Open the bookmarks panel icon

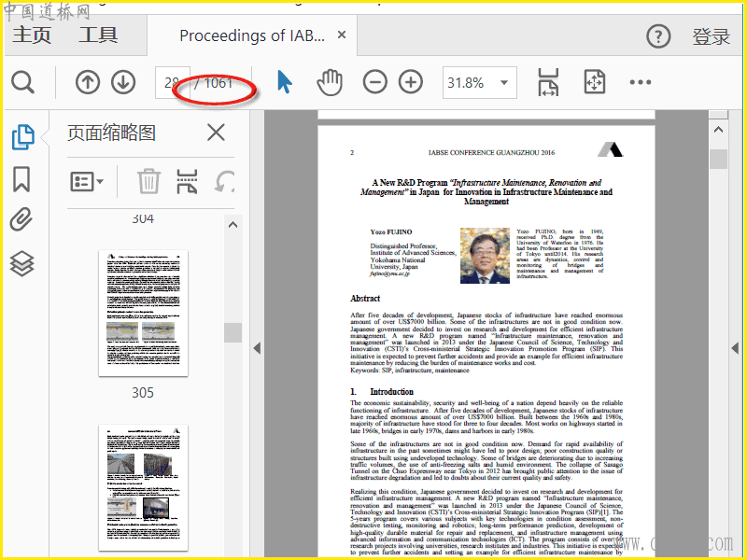click(21, 179)
